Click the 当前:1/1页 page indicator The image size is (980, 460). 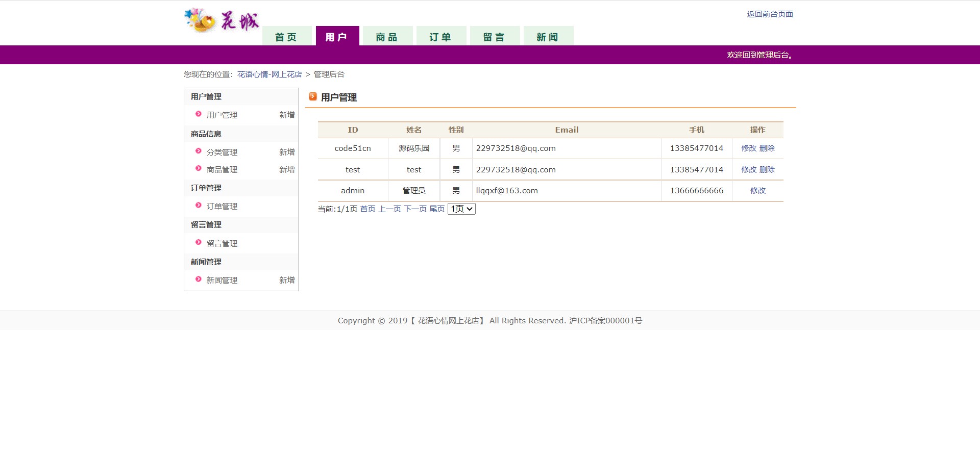click(337, 209)
